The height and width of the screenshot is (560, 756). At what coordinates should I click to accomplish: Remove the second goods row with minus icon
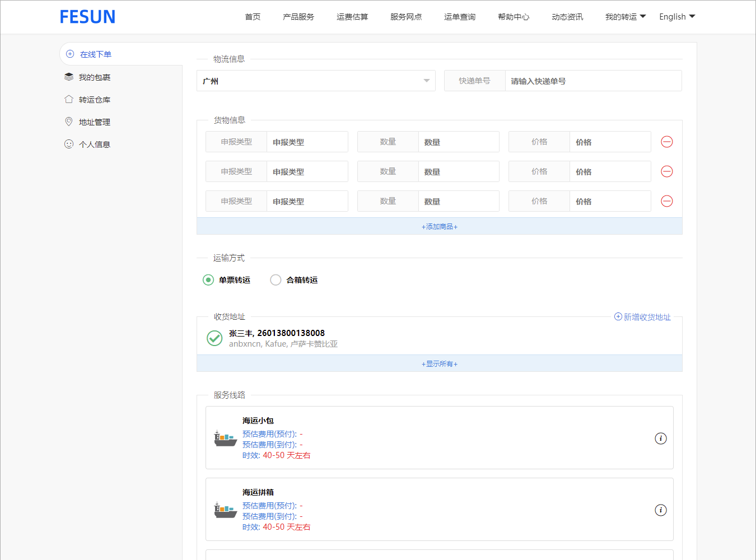tap(667, 171)
